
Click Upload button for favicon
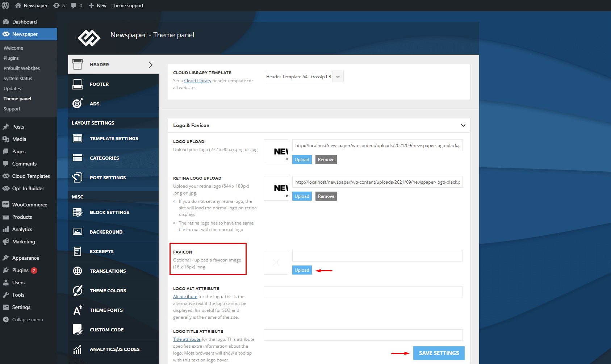point(302,270)
